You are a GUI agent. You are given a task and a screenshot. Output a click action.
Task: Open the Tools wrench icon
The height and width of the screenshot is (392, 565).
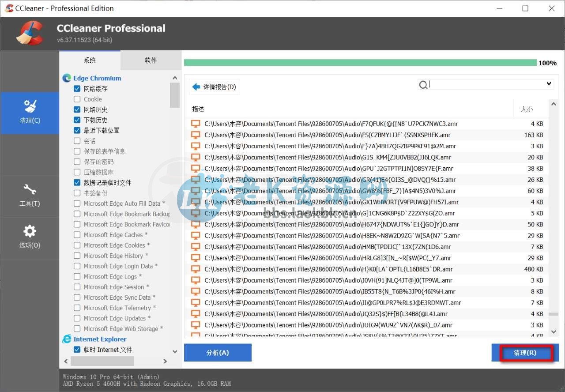tap(30, 190)
